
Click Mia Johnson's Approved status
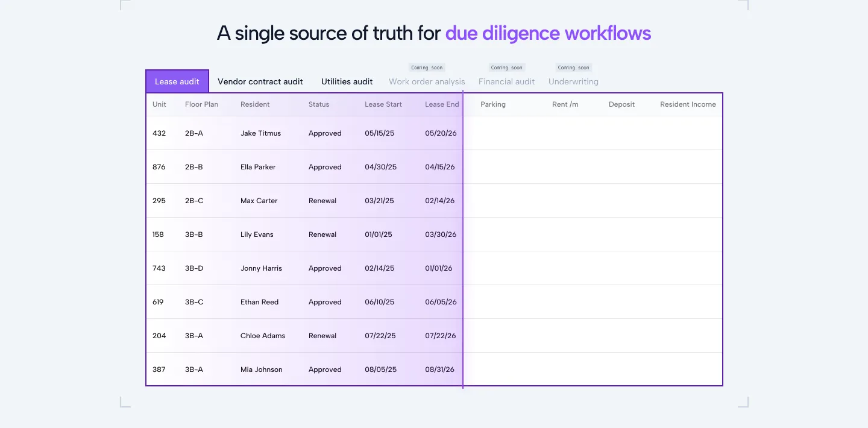[x=325, y=370]
